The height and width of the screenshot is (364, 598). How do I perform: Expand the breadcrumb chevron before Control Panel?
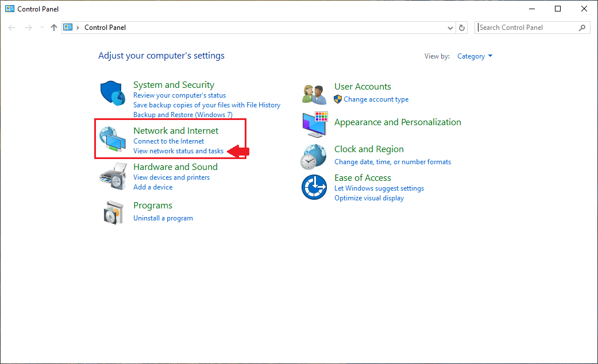(x=78, y=28)
